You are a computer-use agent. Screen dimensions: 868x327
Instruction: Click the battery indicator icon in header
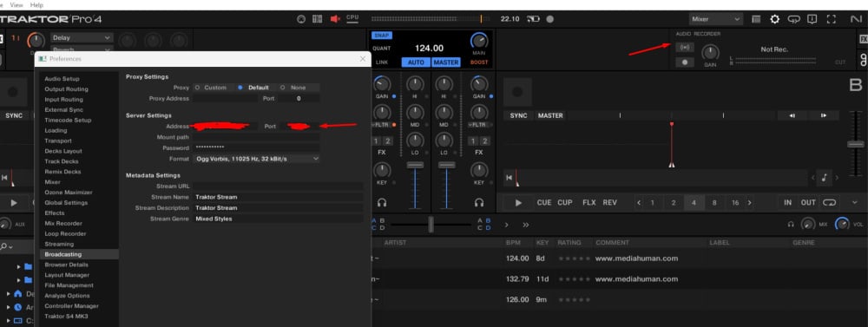[533, 19]
